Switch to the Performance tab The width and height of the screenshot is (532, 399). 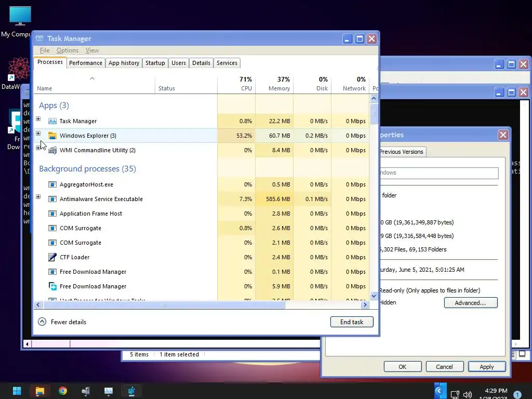point(86,63)
